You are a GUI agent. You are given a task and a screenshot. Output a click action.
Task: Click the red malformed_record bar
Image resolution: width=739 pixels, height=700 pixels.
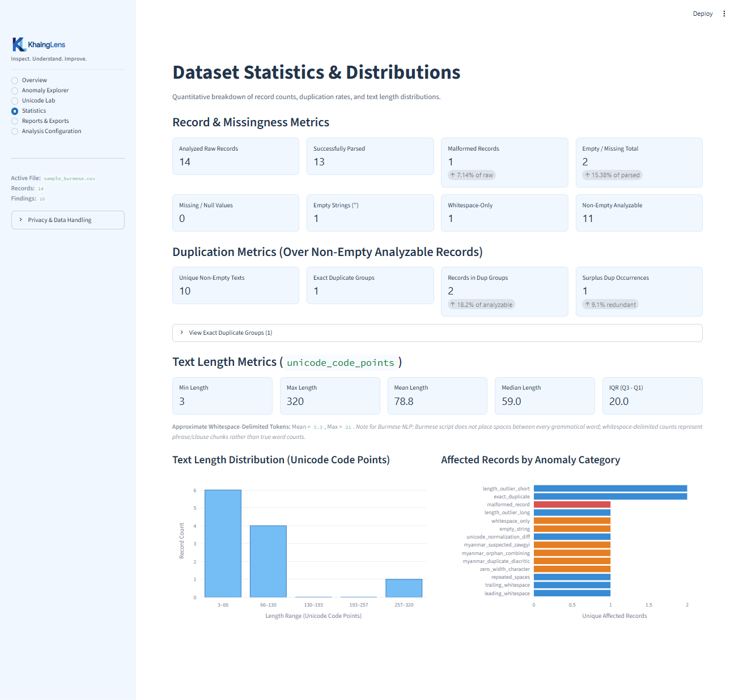[572, 505]
